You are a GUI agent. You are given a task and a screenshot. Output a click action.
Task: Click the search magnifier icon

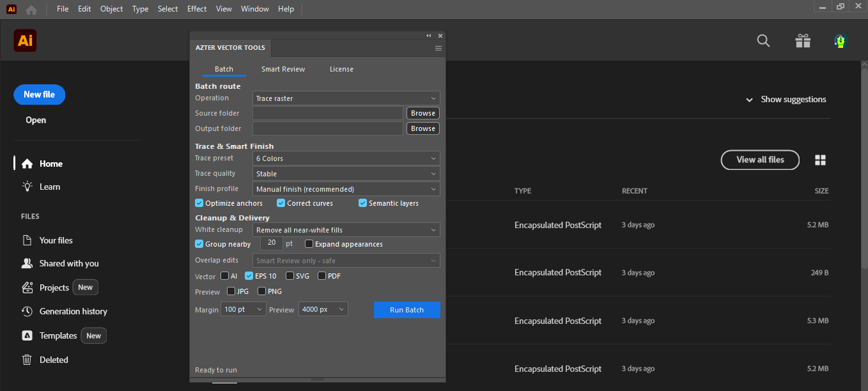click(x=763, y=41)
